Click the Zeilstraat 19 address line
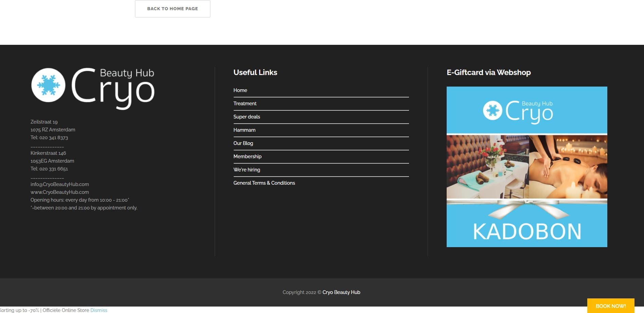The image size is (644, 313). click(x=44, y=122)
